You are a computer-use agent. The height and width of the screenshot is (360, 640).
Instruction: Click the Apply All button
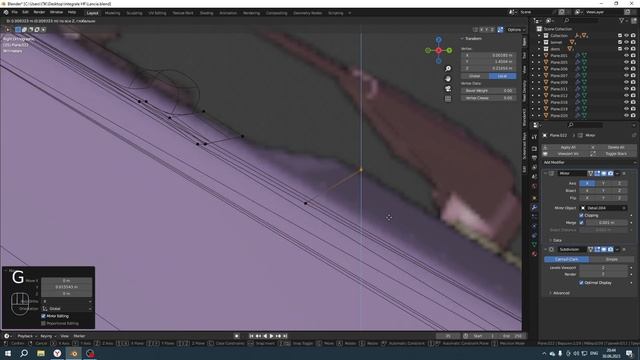(568, 147)
